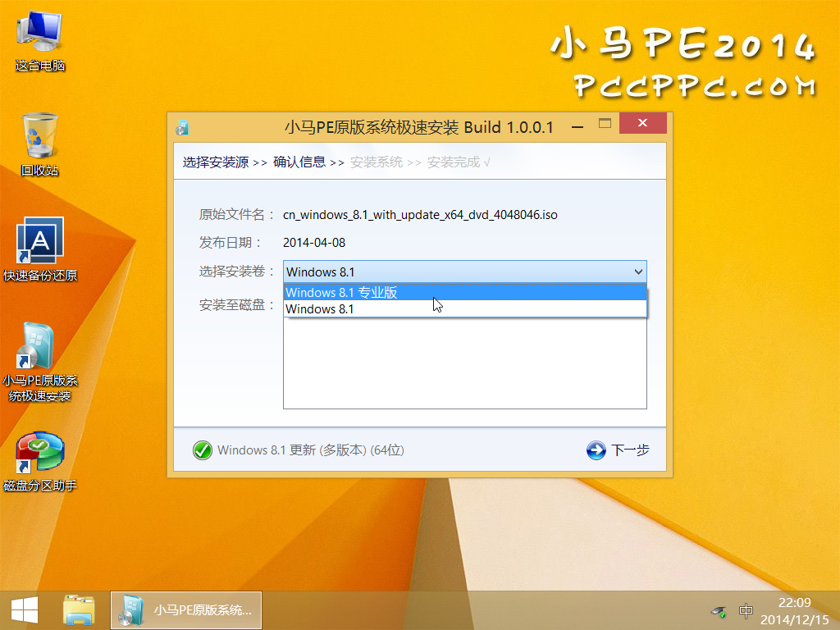Viewport: 840px width, 630px height.
Task: Open the 这台电脑 desktop icon
Action: (39, 42)
